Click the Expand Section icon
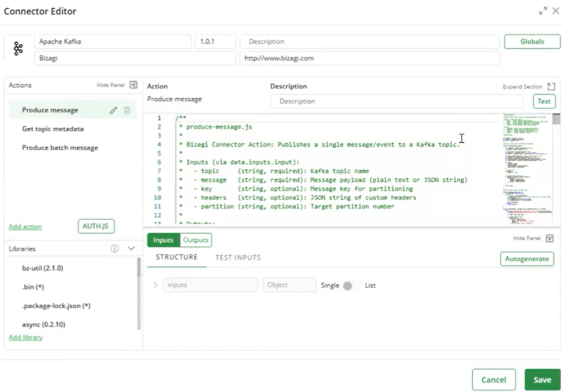This screenshot has height=392, width=563. 551,86
